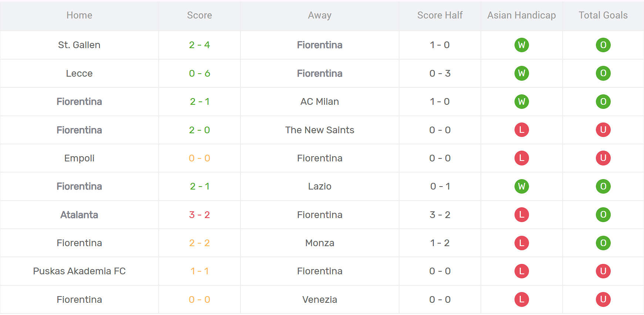Click the red U badge in the Puskas Akademia row
The width and height of the screenshot is (644, 315).
603,271
